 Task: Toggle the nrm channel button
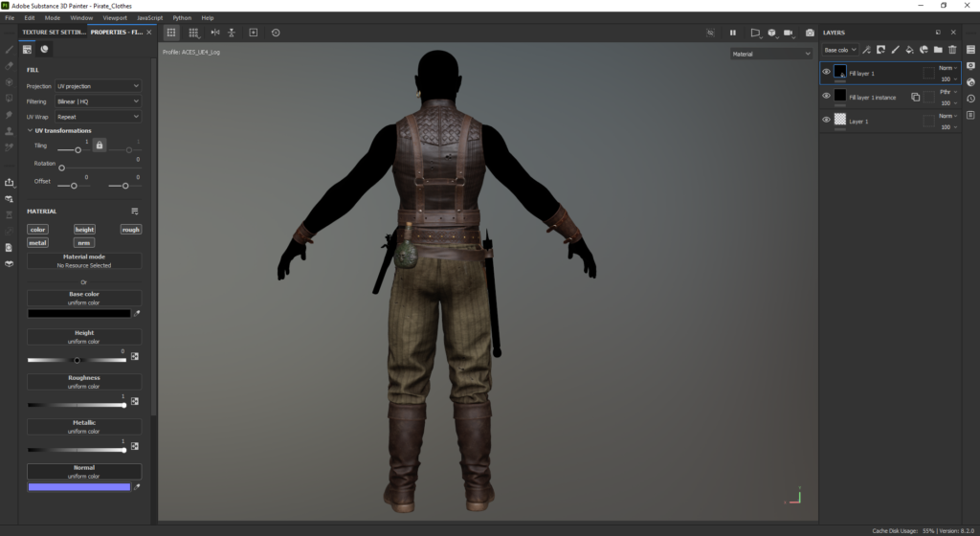point(84,242)
